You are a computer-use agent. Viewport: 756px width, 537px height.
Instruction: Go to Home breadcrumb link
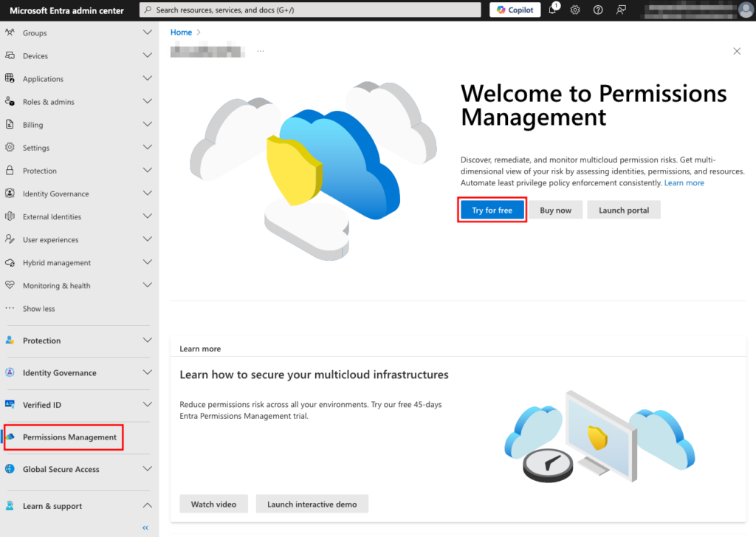(x=182, y=33)
